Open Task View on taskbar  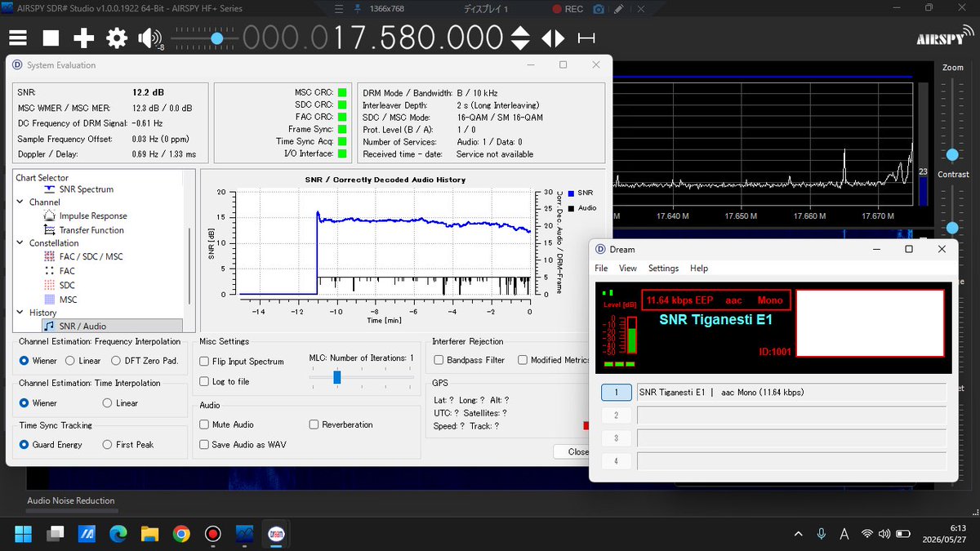[55, 534]
